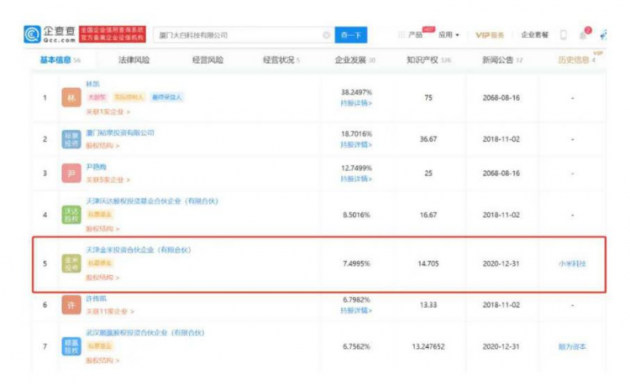The width and height of the screenshot is (630, 384).
Task: Click row 5 olive 金米投资 avatar
Action: (71, 263)
